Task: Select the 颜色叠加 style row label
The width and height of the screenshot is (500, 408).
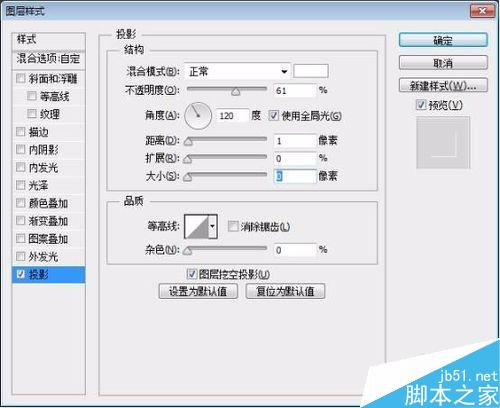Action: [x=48, y=203]
